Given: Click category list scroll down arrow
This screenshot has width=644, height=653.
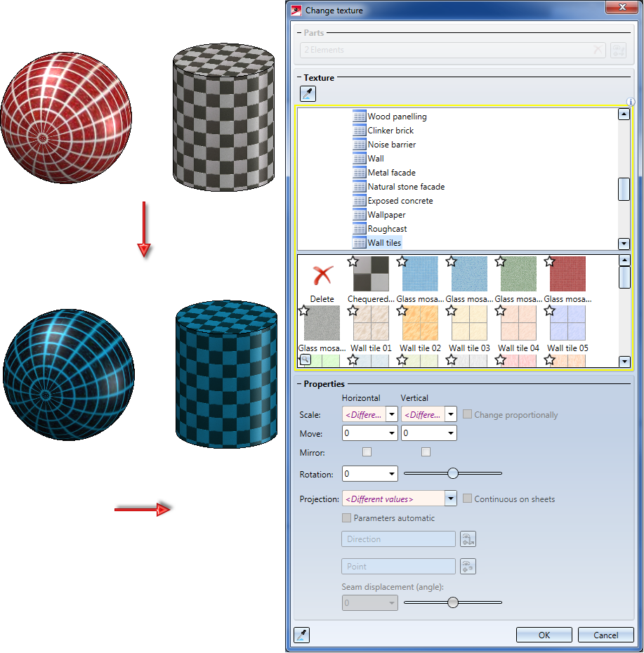Looking at the screenshot, I should [624, 244].
